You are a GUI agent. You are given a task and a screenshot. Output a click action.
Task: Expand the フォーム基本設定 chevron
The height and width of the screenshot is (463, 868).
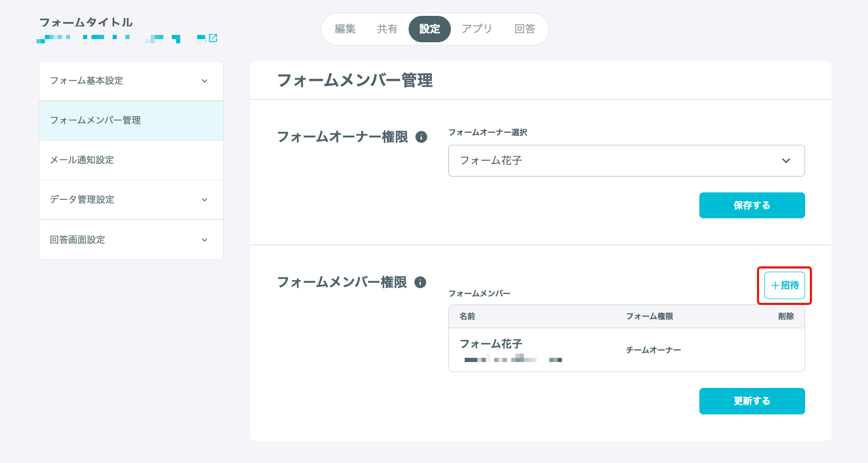click(205, 81)
